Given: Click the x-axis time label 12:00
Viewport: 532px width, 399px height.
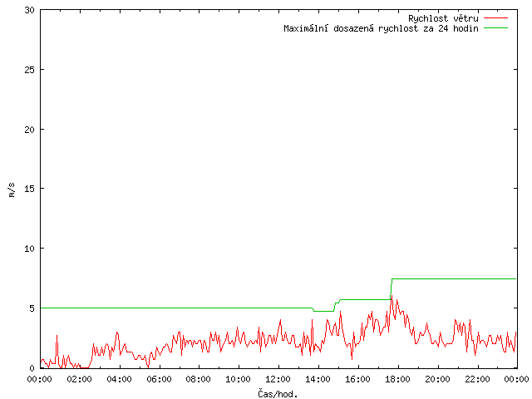Looking at the screenshot, I should [x=278, y=379].
